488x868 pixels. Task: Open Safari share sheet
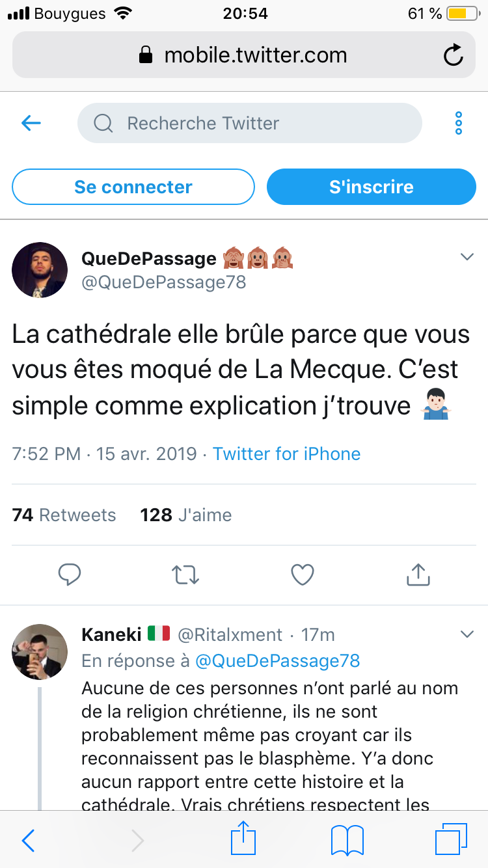point(244,840)
